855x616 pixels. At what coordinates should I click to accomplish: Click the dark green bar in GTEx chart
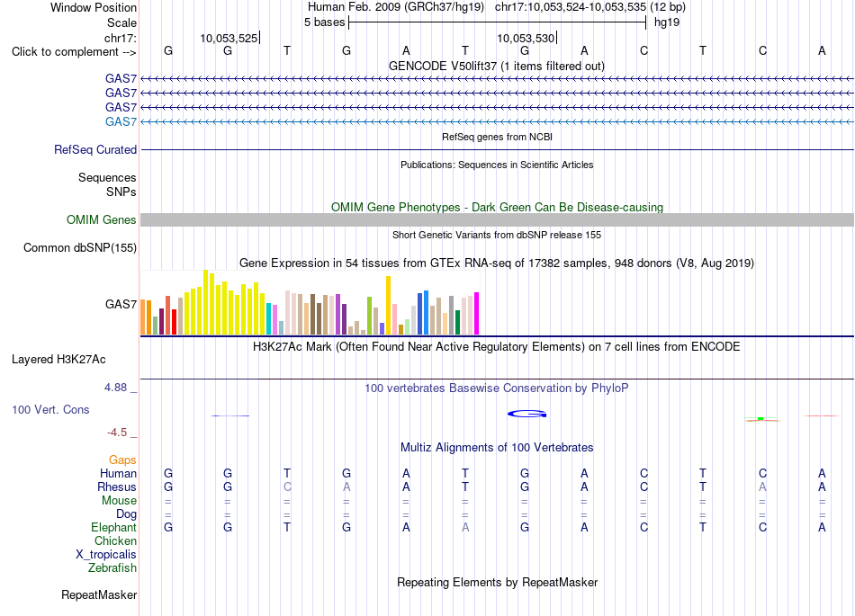[457, 323]
